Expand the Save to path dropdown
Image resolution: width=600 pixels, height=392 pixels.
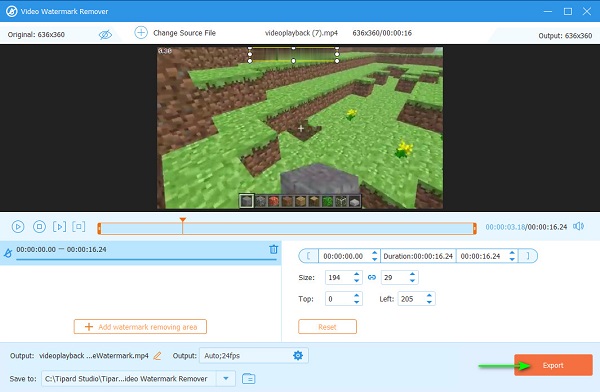click(226, 379)
